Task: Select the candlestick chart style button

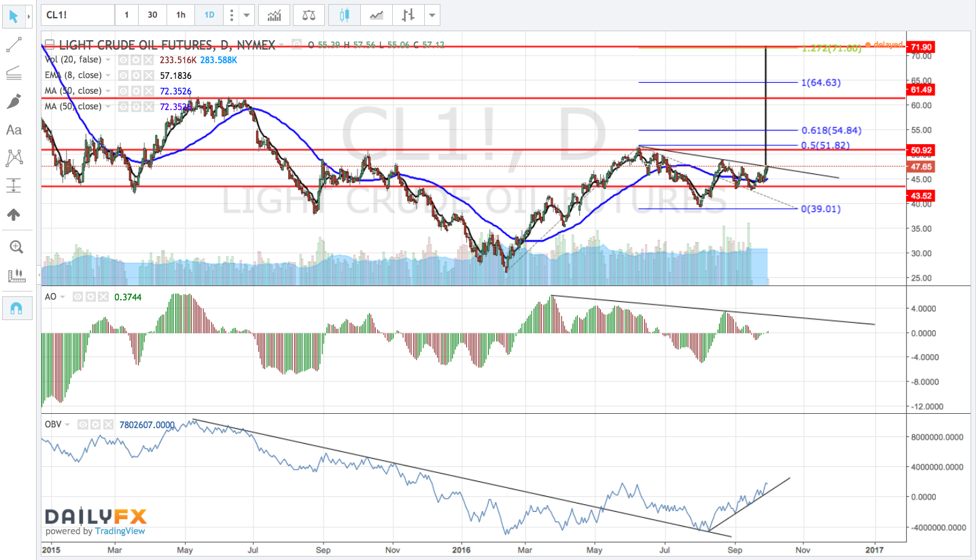Action: tap(345, 15)
